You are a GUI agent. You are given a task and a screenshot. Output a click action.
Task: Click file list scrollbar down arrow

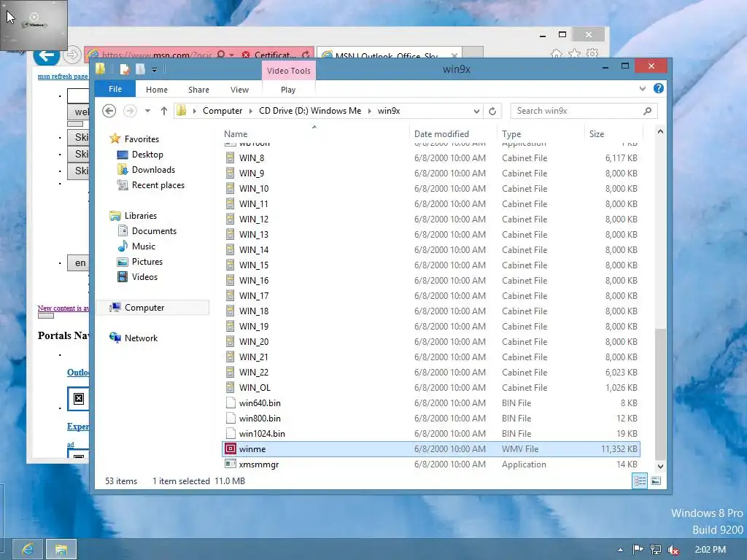click(x=660, y=466)
